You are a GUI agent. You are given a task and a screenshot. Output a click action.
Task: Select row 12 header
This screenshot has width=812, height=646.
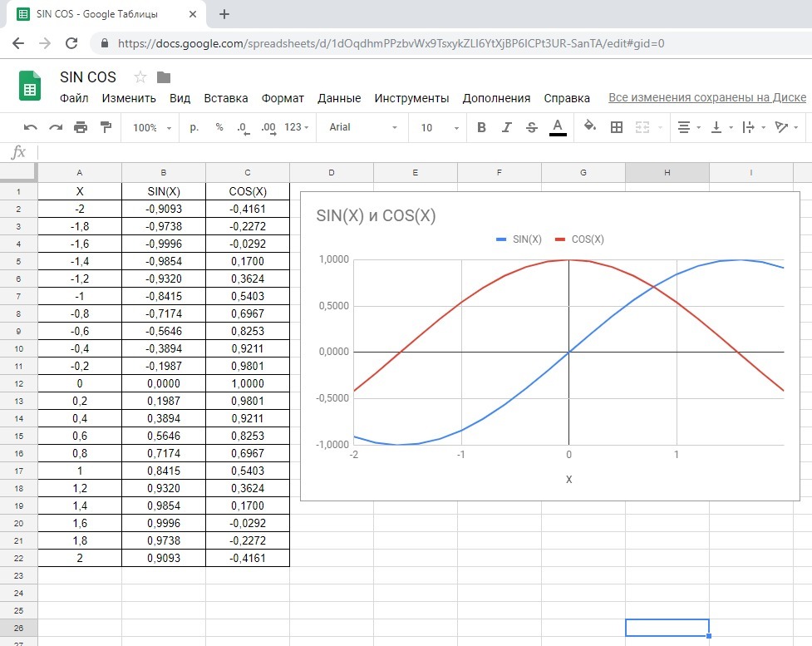pyautogui.click(x=18, y=384)
